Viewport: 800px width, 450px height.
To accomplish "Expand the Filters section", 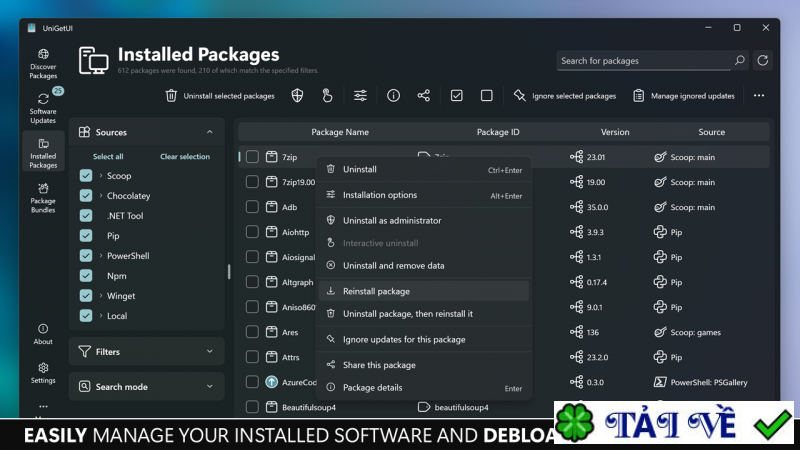I will tap(147, 352).
